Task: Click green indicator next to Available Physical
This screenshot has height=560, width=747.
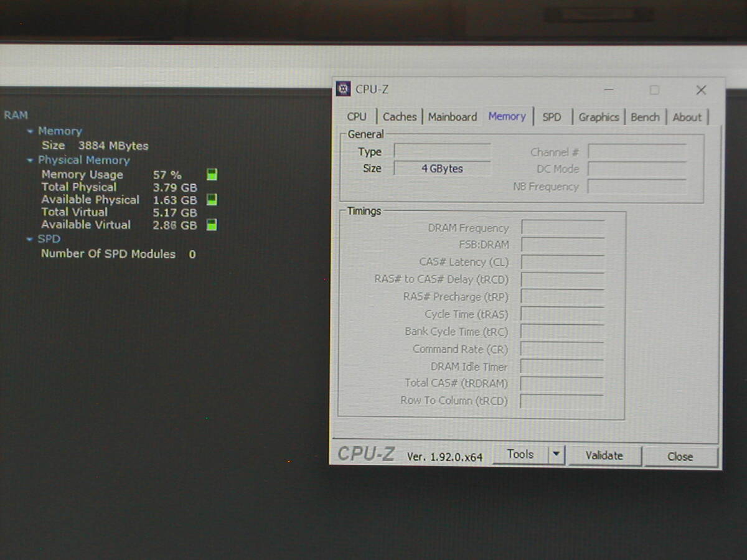Action: click(x=212, y=200)
